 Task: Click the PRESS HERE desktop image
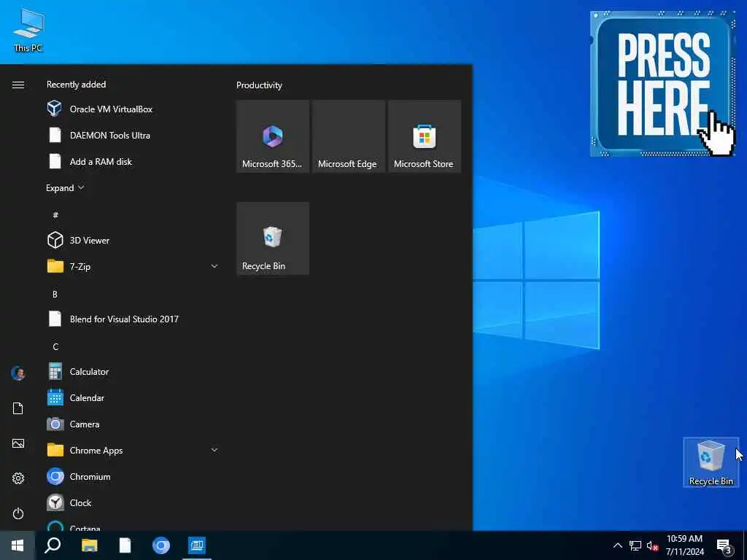pyautogui.click(x=662, y=83)
